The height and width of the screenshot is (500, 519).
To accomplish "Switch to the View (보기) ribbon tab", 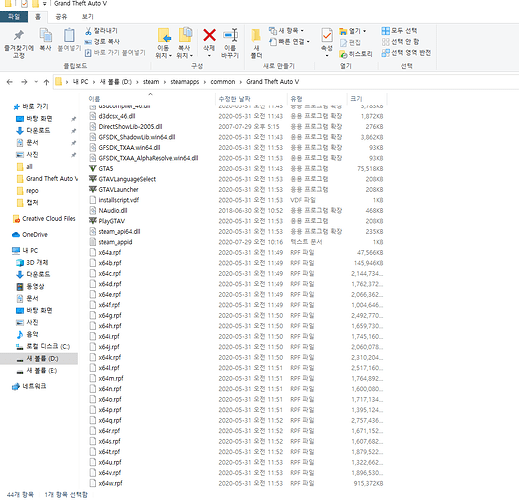I will point(88,17).
